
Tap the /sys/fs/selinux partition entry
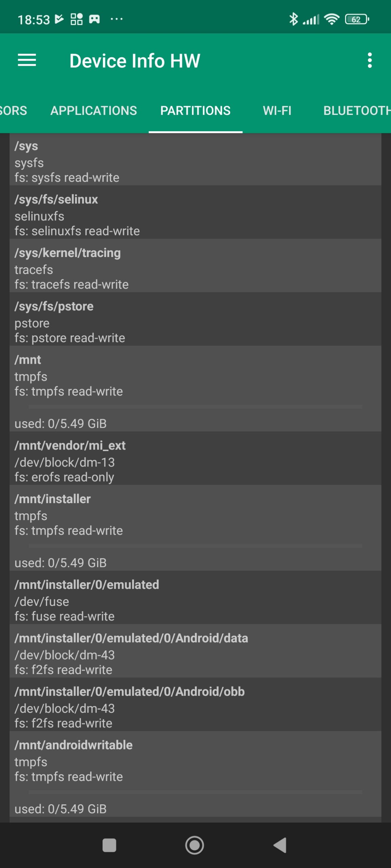coord(195,215)
